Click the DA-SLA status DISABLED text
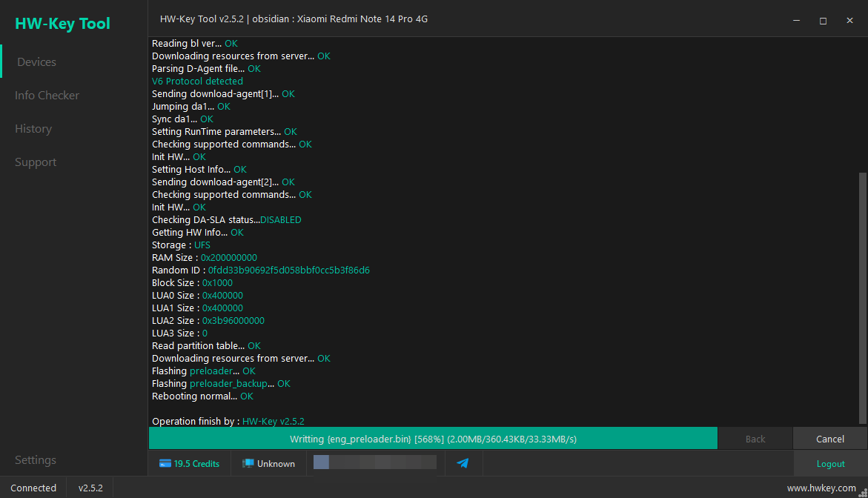Viewport: 868px width, 498px height. coord(281,219)
